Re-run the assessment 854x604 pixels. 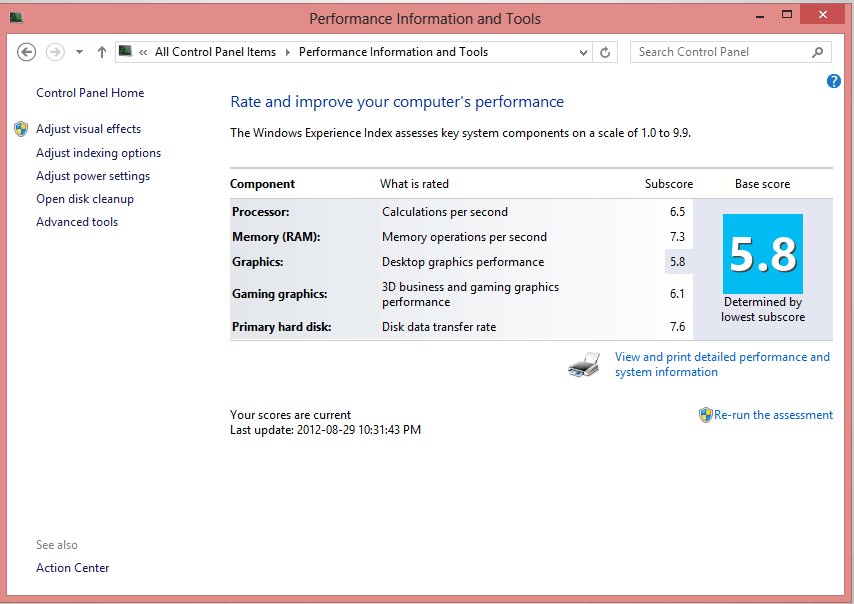773,415
